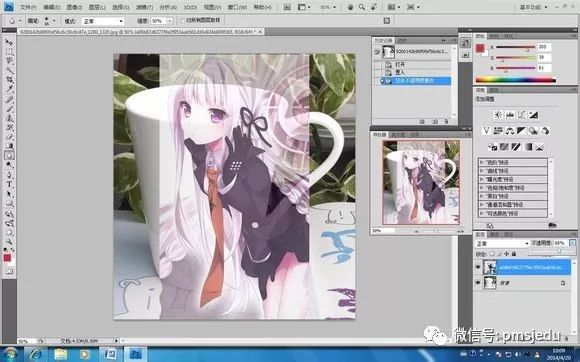Screen dimensions: 580x362
Task: Click the Channel Mixer adjustment icon
Action: click(545, 131)
